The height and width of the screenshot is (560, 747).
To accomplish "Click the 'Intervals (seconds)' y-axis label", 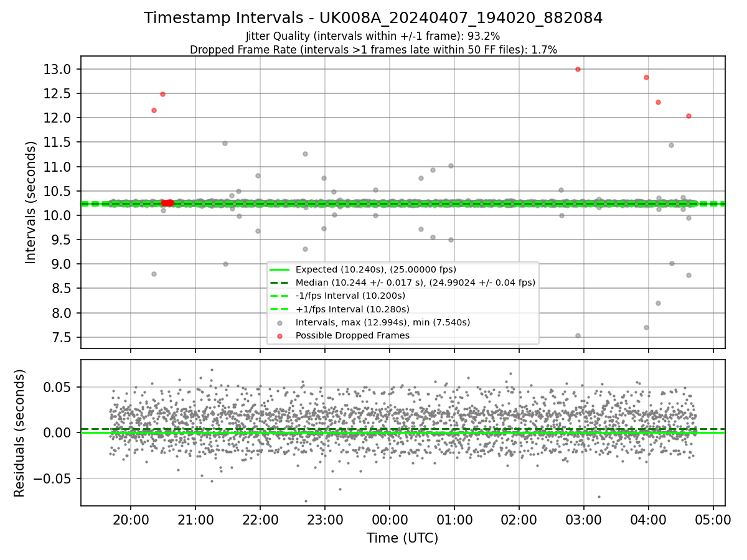I will (31, 202).
